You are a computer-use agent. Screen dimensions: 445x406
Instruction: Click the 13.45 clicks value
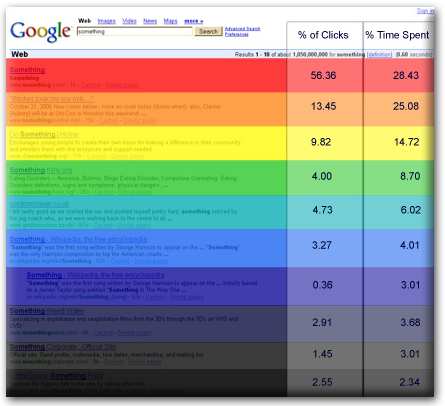click(x=323, y=106)
